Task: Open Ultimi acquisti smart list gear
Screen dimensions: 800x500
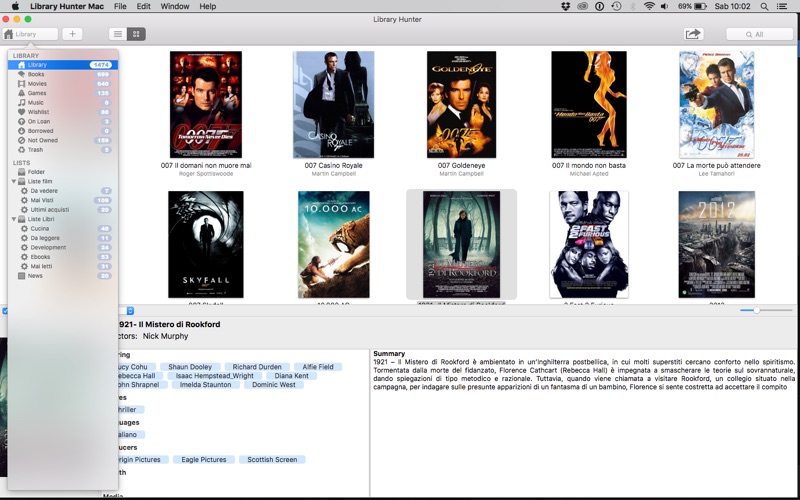Action: tap(24, 210)
